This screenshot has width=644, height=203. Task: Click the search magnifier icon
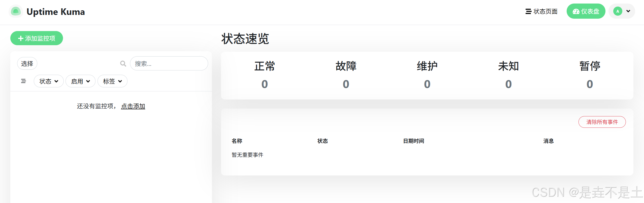[123, 64]
